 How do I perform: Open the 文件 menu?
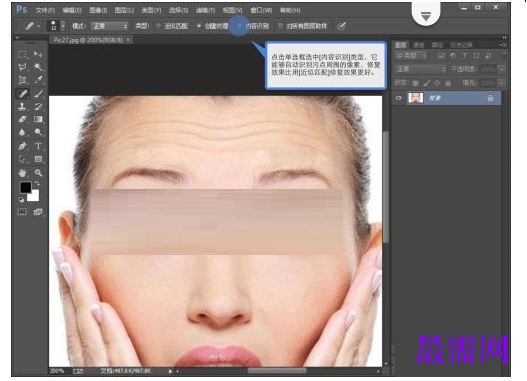tap(45, 10)
